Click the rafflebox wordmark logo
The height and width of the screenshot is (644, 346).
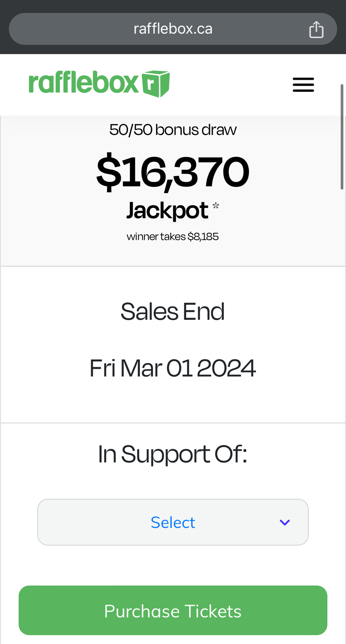pyautogui.click(x=84, y=83)
